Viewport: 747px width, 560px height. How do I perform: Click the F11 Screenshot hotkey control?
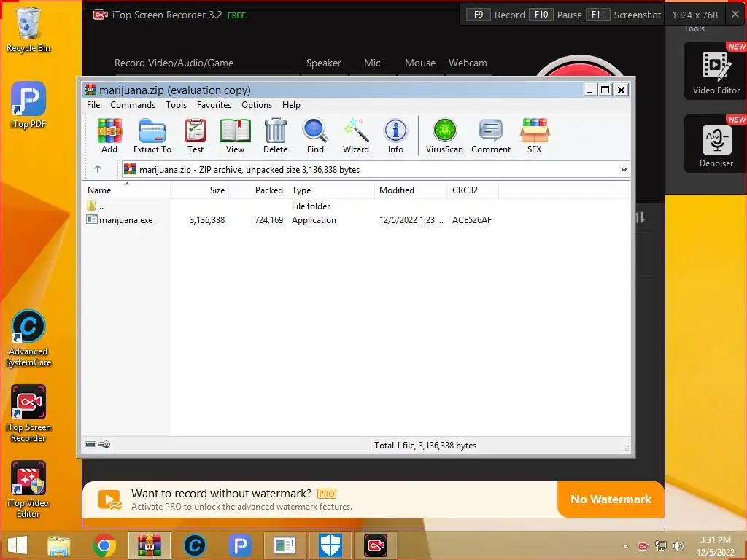click(x=623, y=15)
